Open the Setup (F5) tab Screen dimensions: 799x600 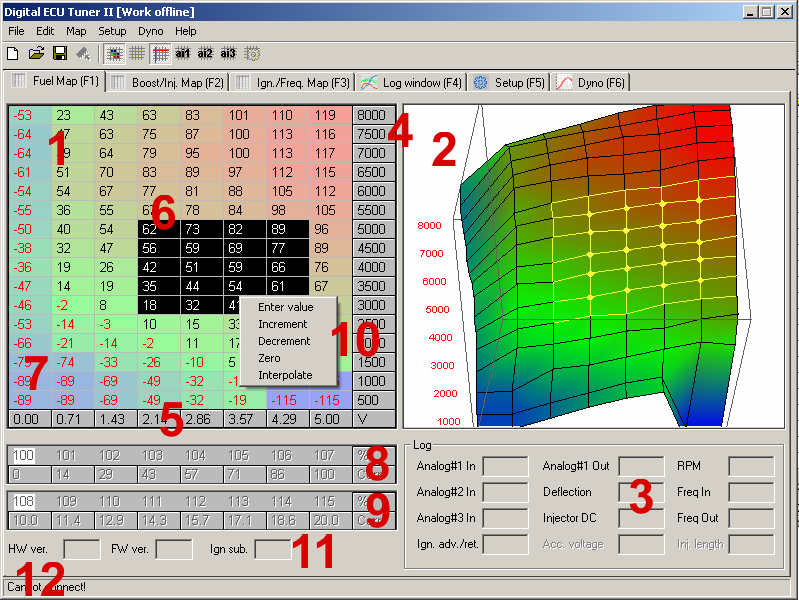(x=509, y=83)
